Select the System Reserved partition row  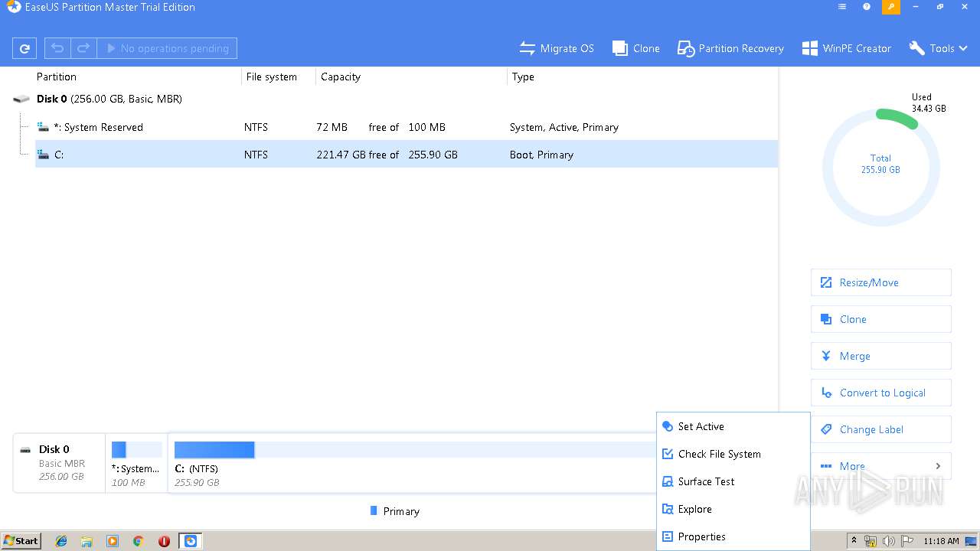tap(407, 127)
